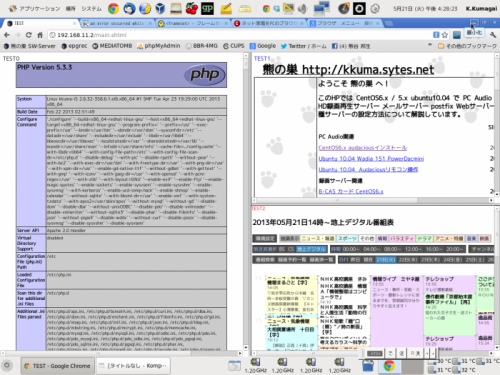Click the blue extension icon next to the star

pos(457,35)
